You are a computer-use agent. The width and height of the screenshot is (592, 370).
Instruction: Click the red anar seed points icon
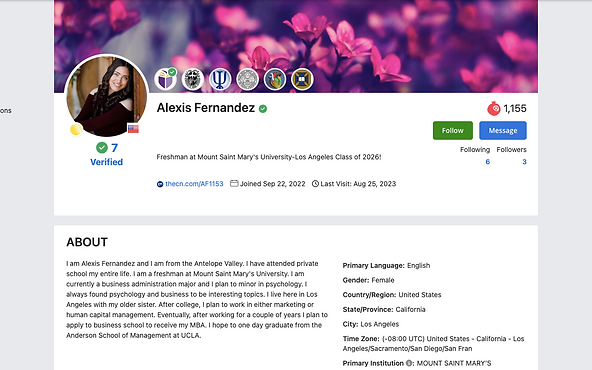tap(493, 109)
